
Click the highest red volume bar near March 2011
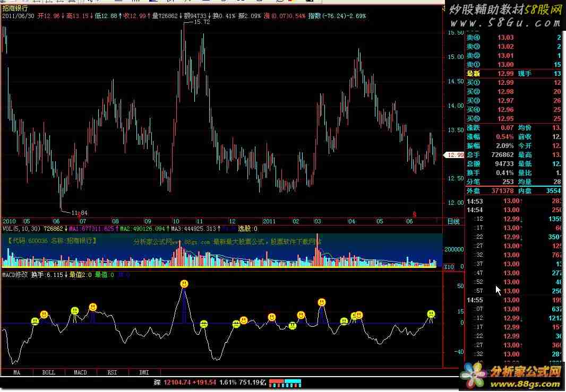(318, 249)
